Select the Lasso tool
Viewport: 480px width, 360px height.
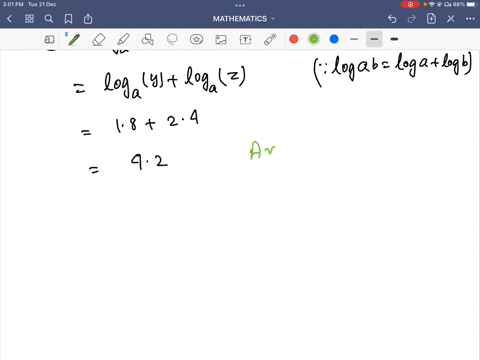172,39
